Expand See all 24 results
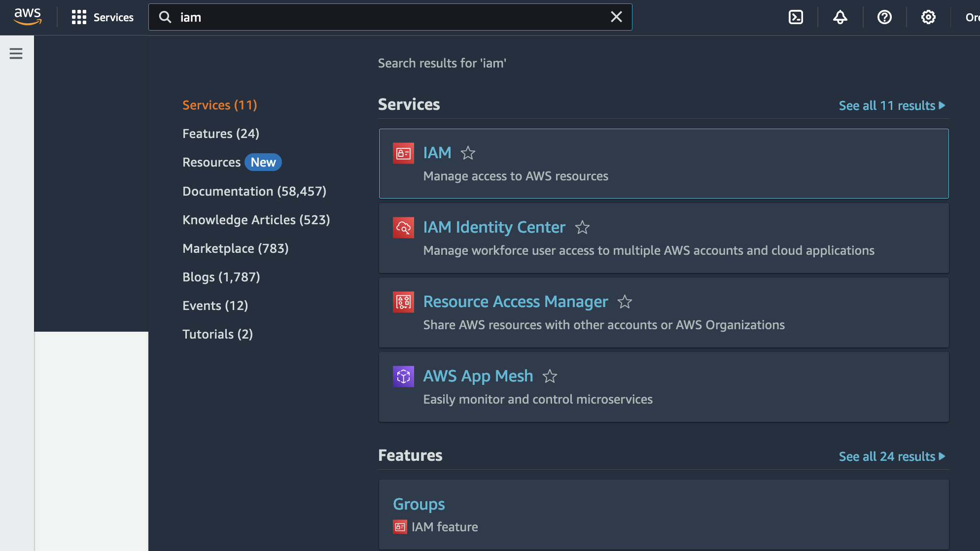This screenshot has height=551, width=980. point(891,456)
